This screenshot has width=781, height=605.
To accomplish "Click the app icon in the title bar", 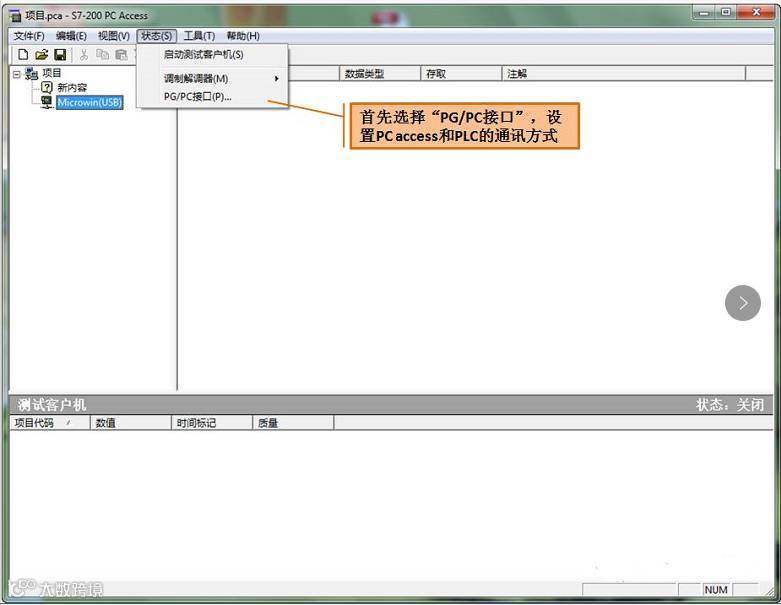I will (x=15, y=16).
